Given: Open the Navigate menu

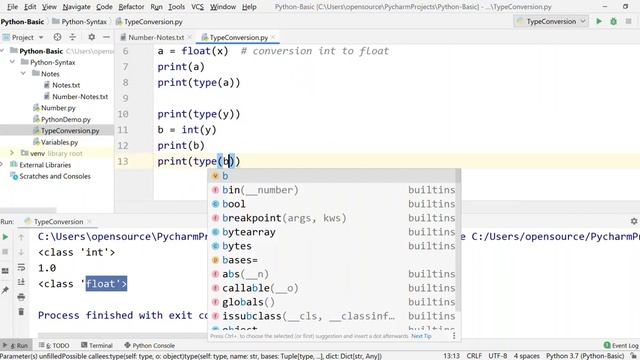Looking at the screenshot, I should coord(76,7).
